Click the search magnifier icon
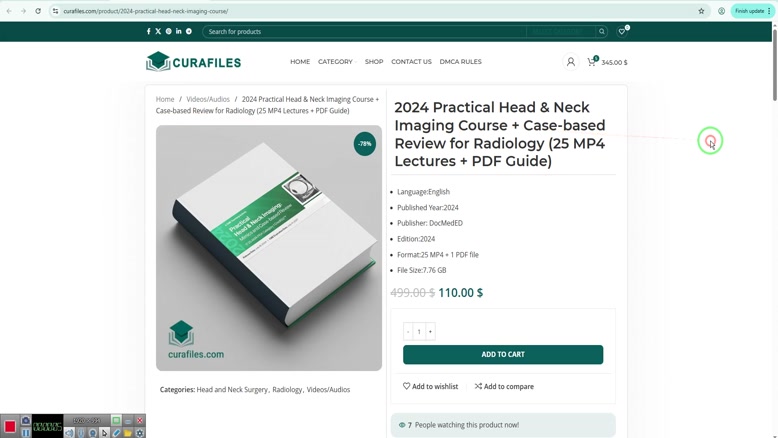This screenshot has height=438, width=778. (602, 31)
